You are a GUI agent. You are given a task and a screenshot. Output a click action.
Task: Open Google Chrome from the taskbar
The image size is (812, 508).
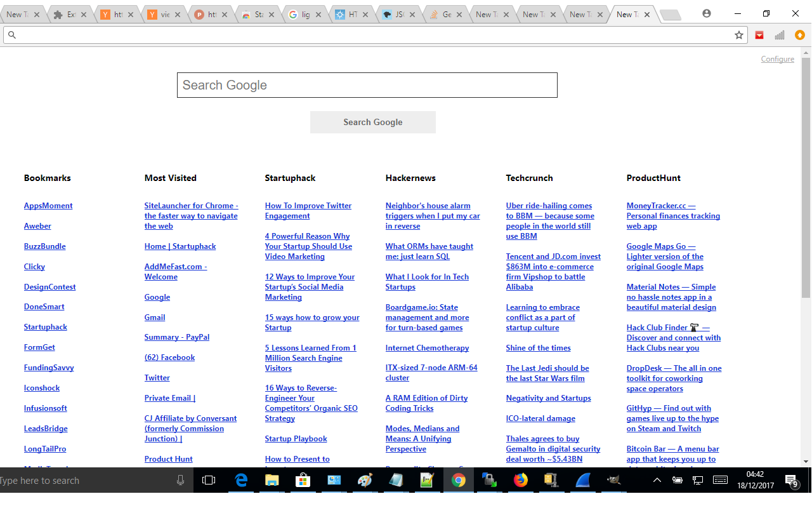tap(458, 480)
